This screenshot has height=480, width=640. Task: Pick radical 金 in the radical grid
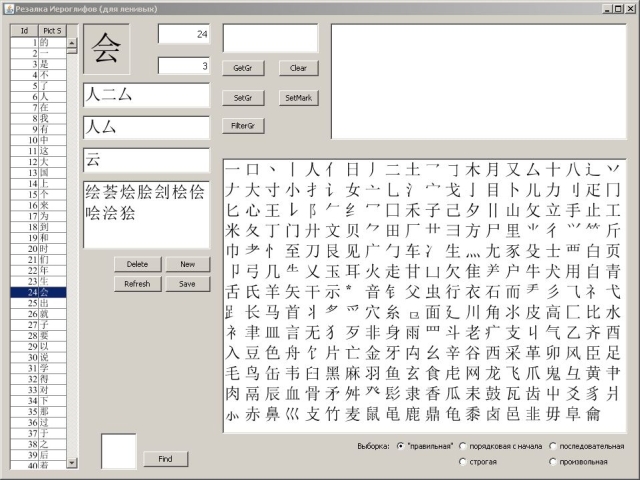click(373, 353)
